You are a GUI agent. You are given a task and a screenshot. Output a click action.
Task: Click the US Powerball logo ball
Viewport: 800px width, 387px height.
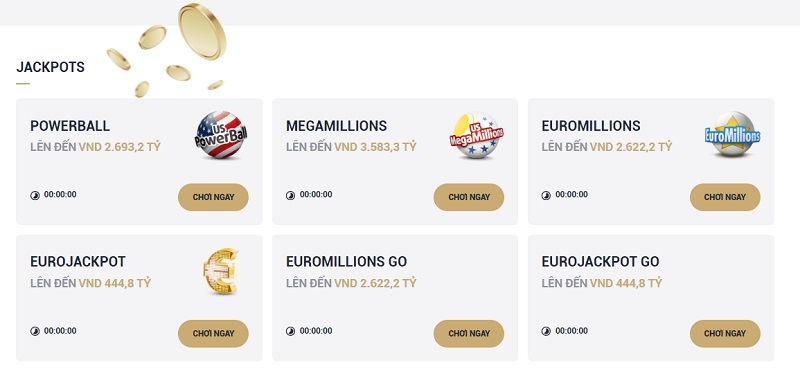pos(221,135)
